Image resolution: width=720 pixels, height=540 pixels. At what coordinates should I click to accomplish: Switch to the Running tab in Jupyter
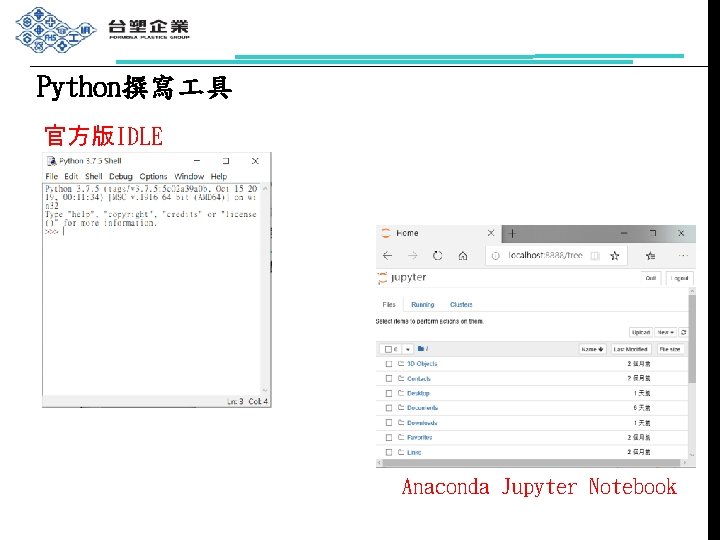(422, 304)
